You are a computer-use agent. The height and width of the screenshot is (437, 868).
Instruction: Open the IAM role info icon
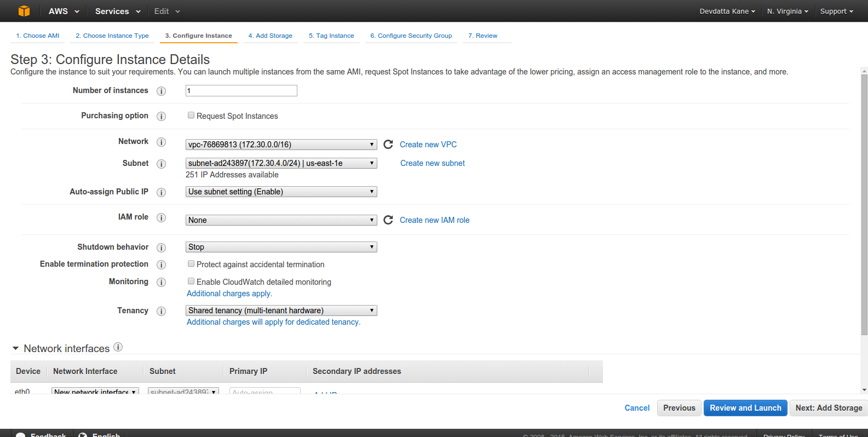pyautogui.click(x=161, y=217)
